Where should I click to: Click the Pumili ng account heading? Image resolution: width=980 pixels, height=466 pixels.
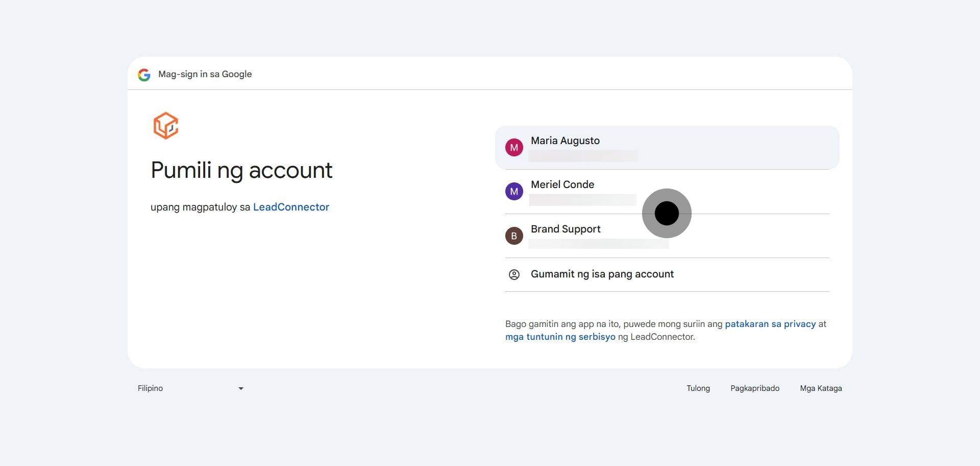pyautogui.click(x=241, y=171)
